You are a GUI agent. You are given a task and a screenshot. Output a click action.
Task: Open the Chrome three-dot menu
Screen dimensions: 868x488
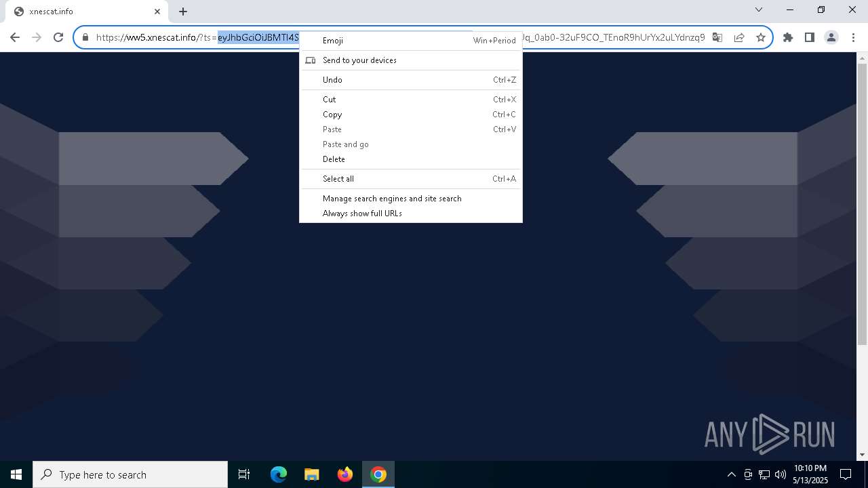(x=853, y=37)
